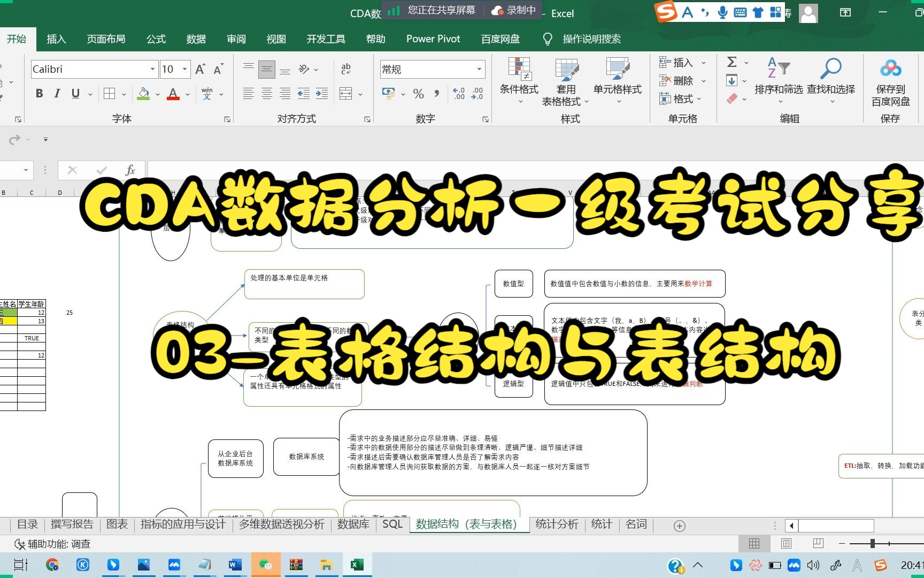Viewport: 924px width, 578px height.
Task: Toggle bold formatting
Action: click(38, 93)
